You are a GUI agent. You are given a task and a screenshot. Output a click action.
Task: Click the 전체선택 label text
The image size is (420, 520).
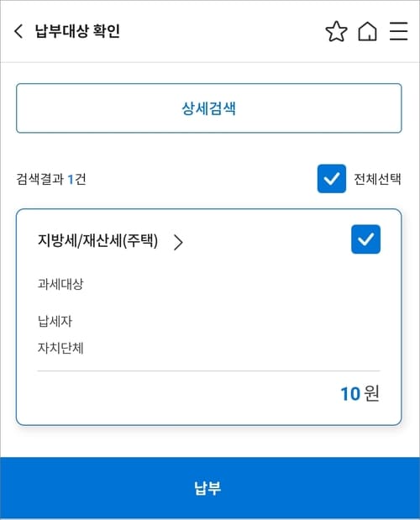377,179
